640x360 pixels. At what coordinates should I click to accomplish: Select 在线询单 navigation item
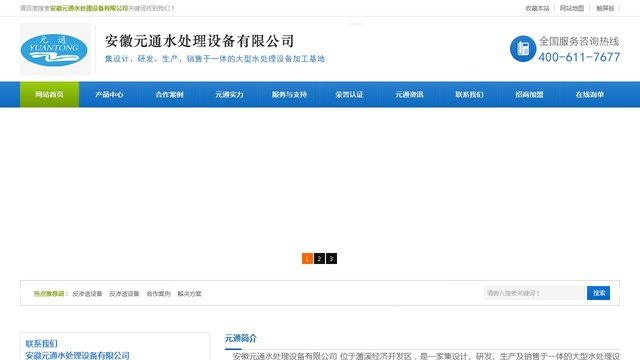coord(589,94)
